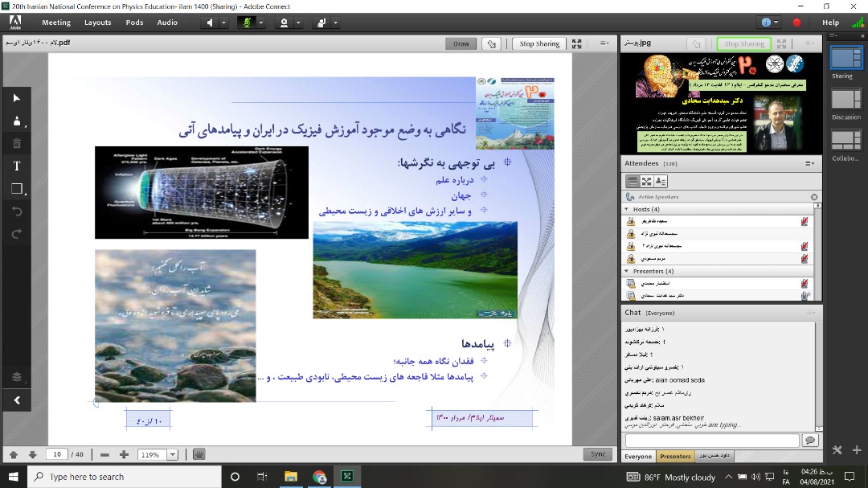Viewport: 868px width, 488px height.
Task: Toggle the Draw whiteboard overlay button
Action: [x=461, y=44]
